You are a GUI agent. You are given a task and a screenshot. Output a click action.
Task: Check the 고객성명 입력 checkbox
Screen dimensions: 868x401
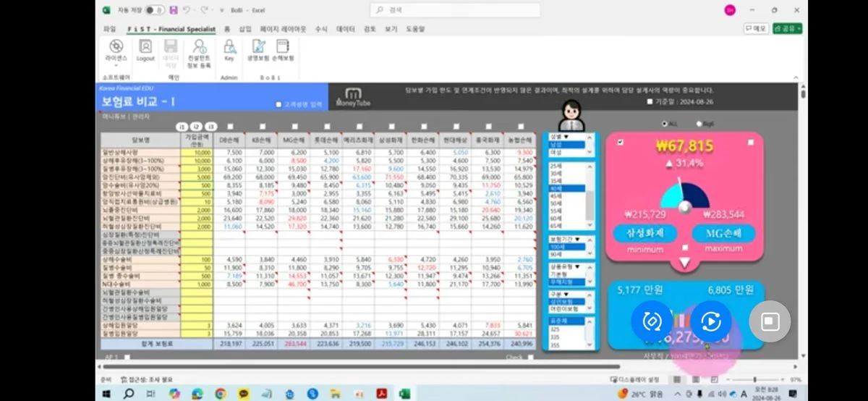[278, 104]
